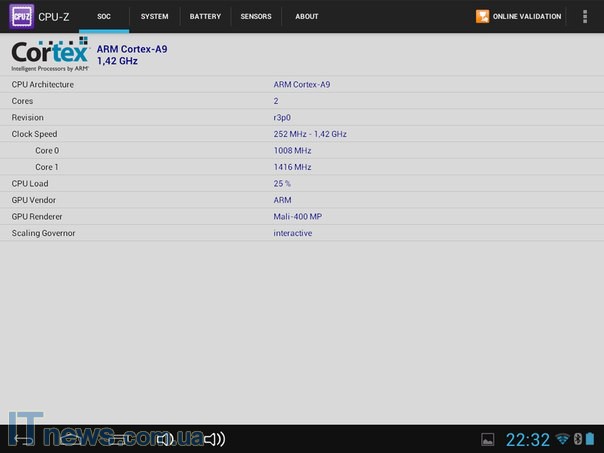604x453 pixels.
Task: Select the SOC tab
Action: [x=104, y=16]
